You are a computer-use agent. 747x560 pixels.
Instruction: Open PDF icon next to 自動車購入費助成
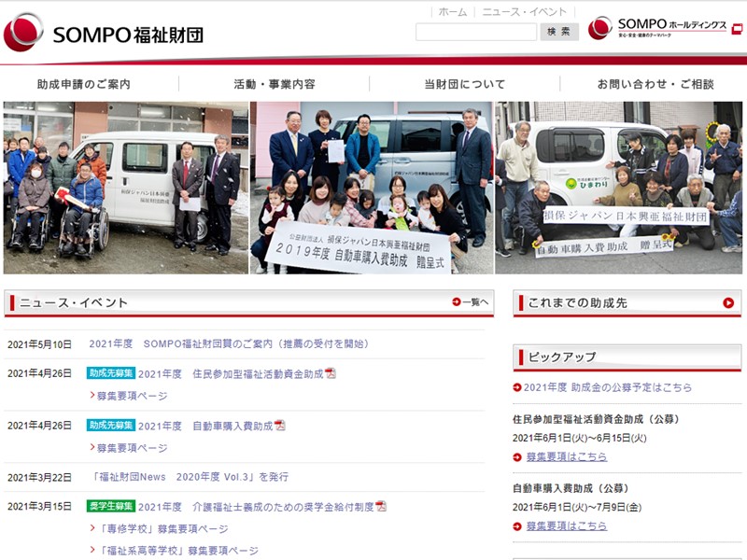279,426
